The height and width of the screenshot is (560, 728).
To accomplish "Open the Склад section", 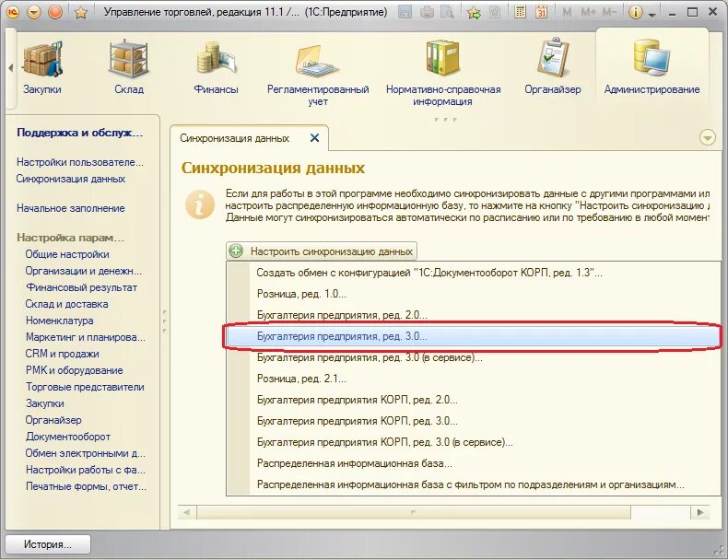I will (129, 67).
